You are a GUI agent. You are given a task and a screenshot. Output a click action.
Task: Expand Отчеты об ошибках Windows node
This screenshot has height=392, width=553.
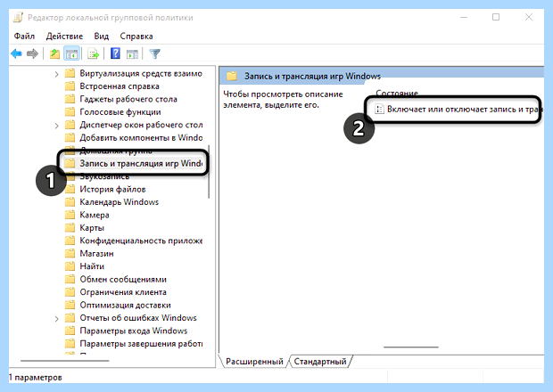[56, 319]
